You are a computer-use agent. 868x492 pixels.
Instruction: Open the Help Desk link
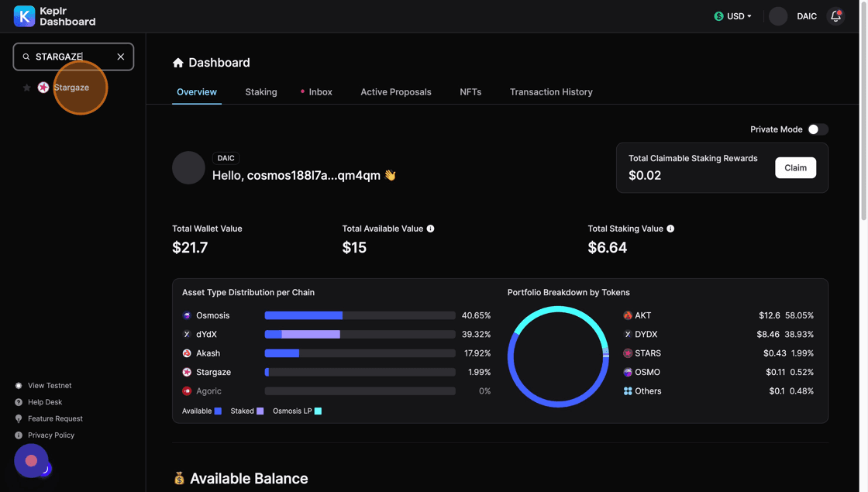click(44, 402)
